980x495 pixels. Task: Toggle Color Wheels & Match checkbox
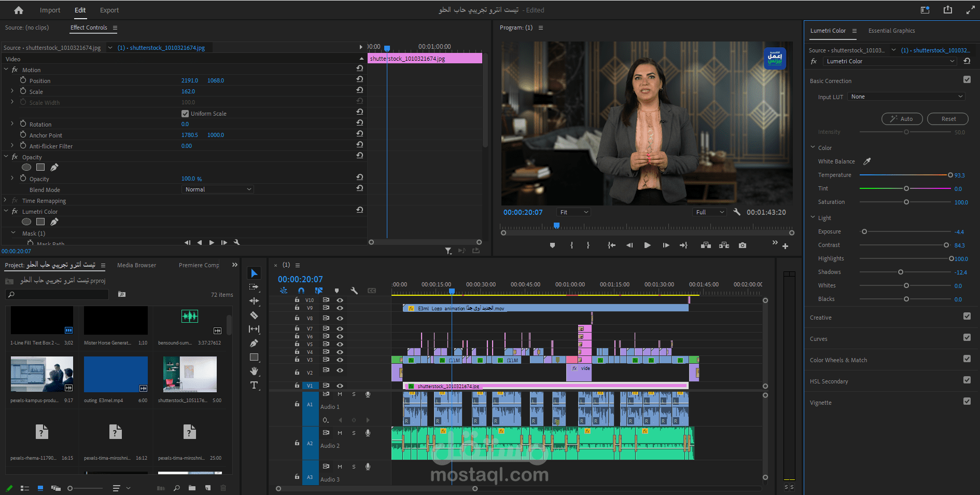967,359
